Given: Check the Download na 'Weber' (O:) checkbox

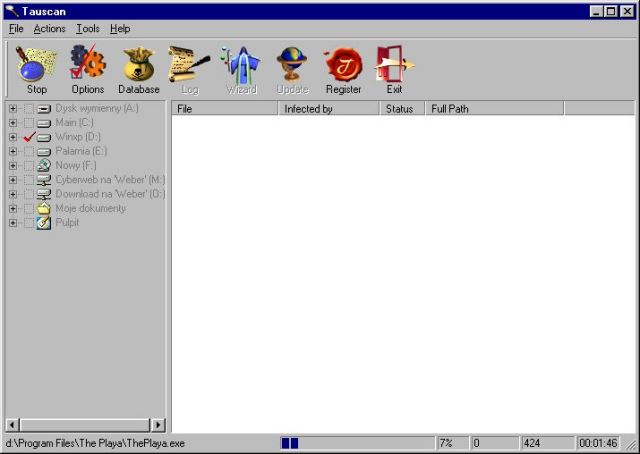Looking at the screenshot, I should click(29, 194).
